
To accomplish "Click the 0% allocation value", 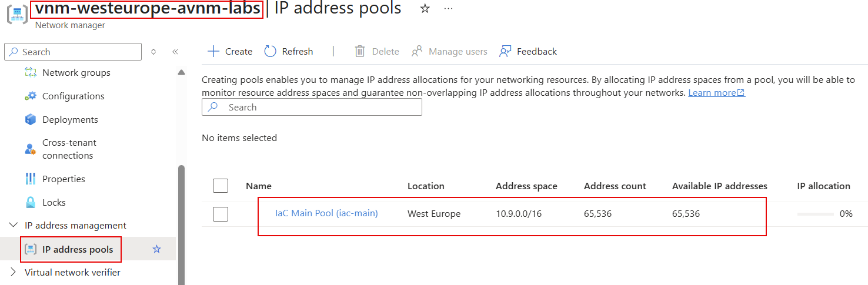I will coord(846,214).
